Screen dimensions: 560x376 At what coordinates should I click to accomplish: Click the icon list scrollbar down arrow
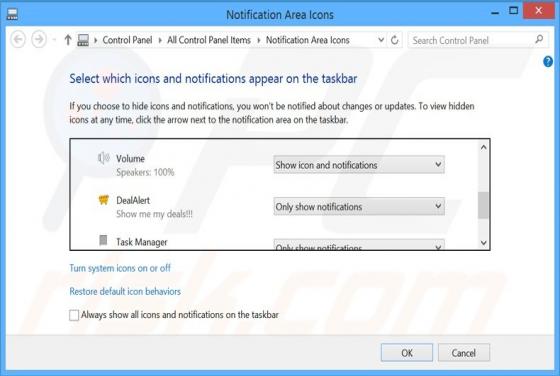click(484, 243)
